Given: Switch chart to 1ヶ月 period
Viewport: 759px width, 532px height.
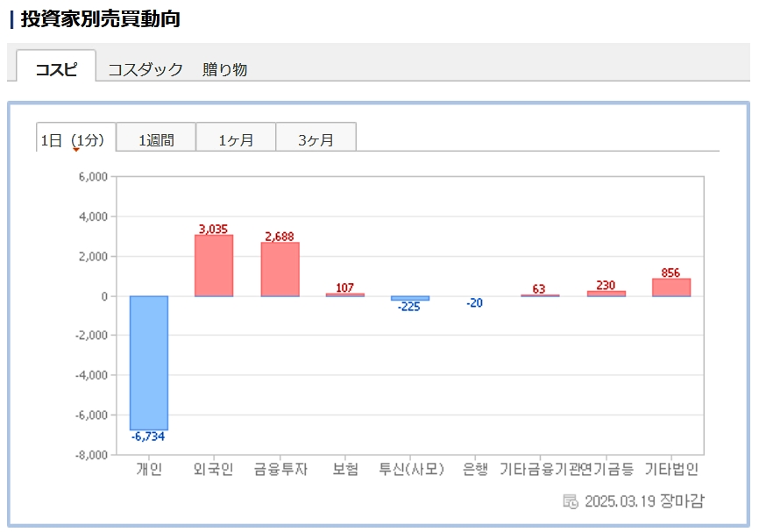Looking at the screenshot, I should point(236,139).
